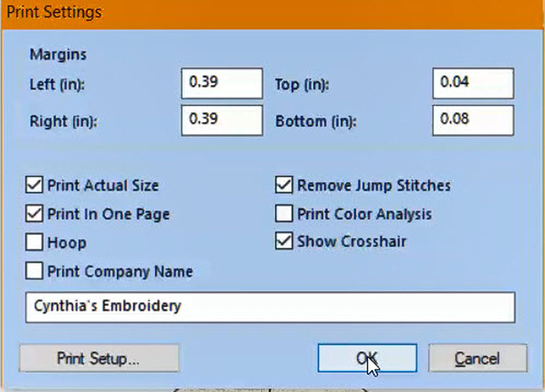
Task: Uncheck Remove Jump Stitches
Action: point(283,185)
